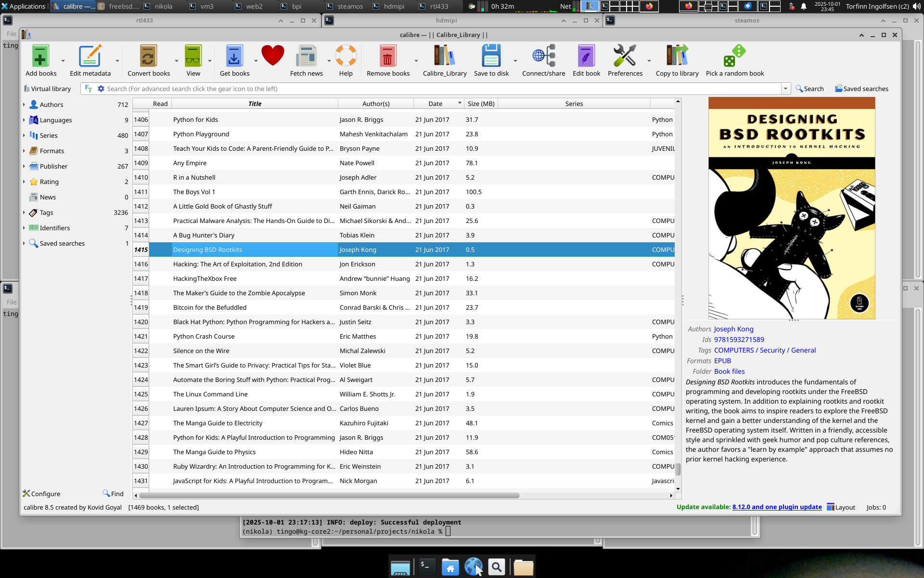This screenshot has width=924, height=578.
Task: Click the Remove books trash icon
Action: (387, 56)
